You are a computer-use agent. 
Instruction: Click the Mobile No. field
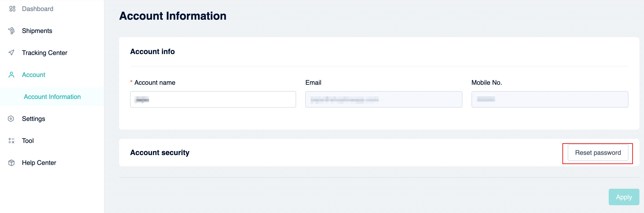coord(550,99)
